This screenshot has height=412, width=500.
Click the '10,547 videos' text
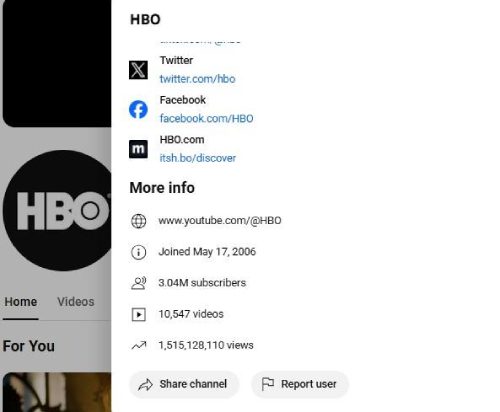point(191,314)
